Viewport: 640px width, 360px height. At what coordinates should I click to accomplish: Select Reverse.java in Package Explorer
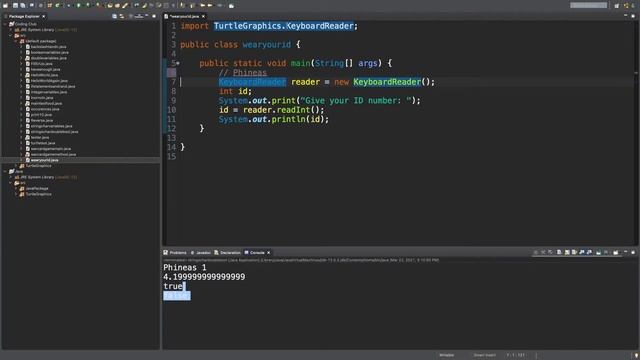click(42, 120)
